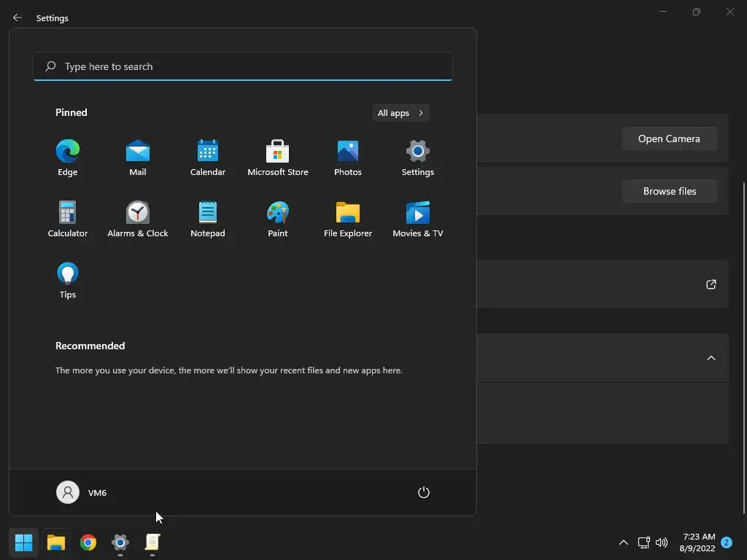This screenshot has width=747, height=560.
Task: Click the power button in Start menu
Action: (424, 492)
